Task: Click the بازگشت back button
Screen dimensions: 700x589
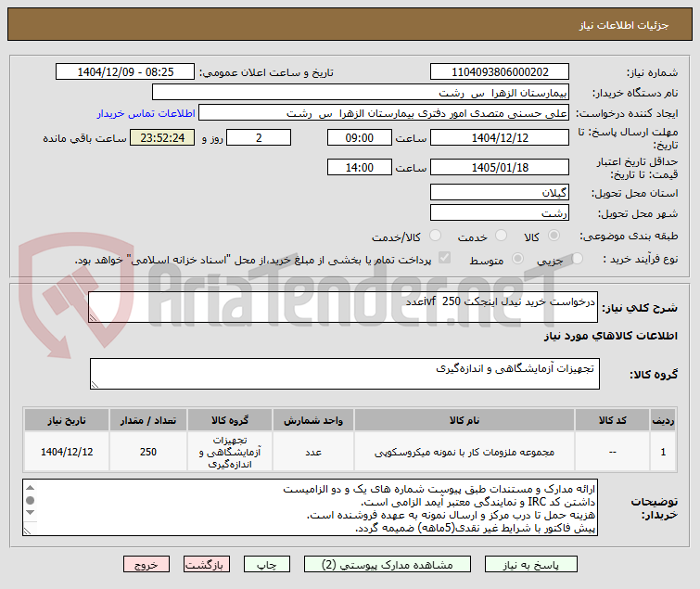Action: (206, 565)
